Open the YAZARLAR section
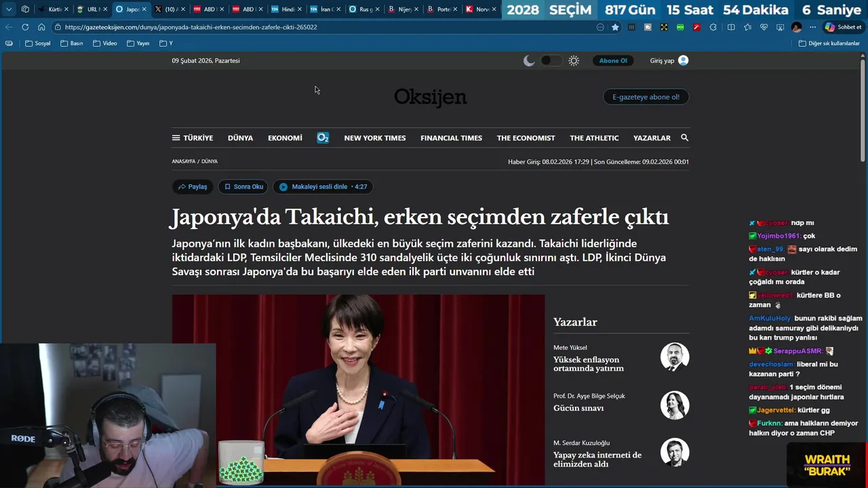The image size is (868, 488). point(652,138)
